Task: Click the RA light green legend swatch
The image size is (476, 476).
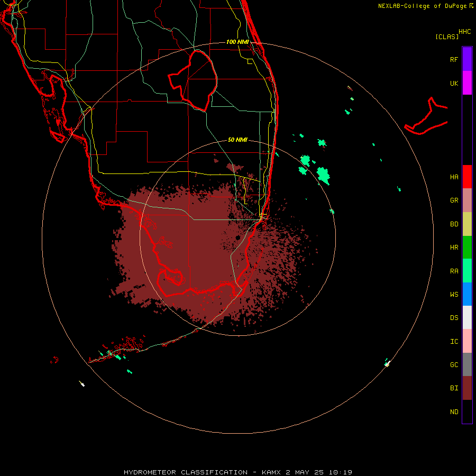Action: point(467,271)
